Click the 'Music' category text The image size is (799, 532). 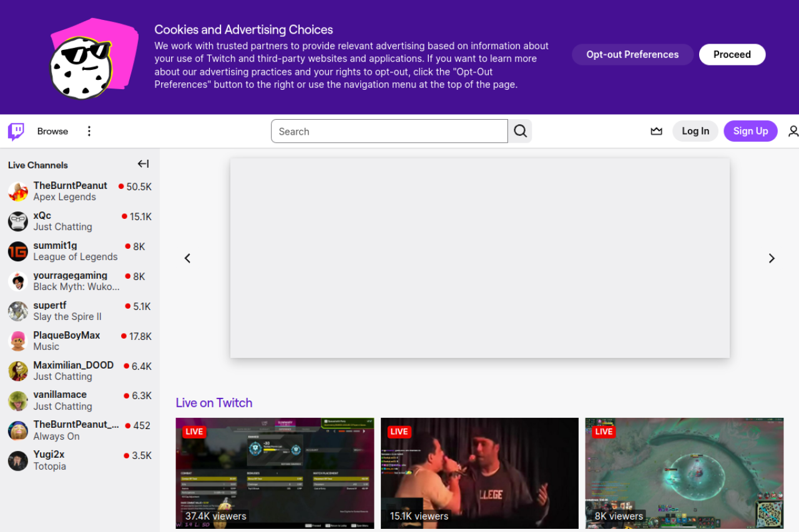click(46, 347)
